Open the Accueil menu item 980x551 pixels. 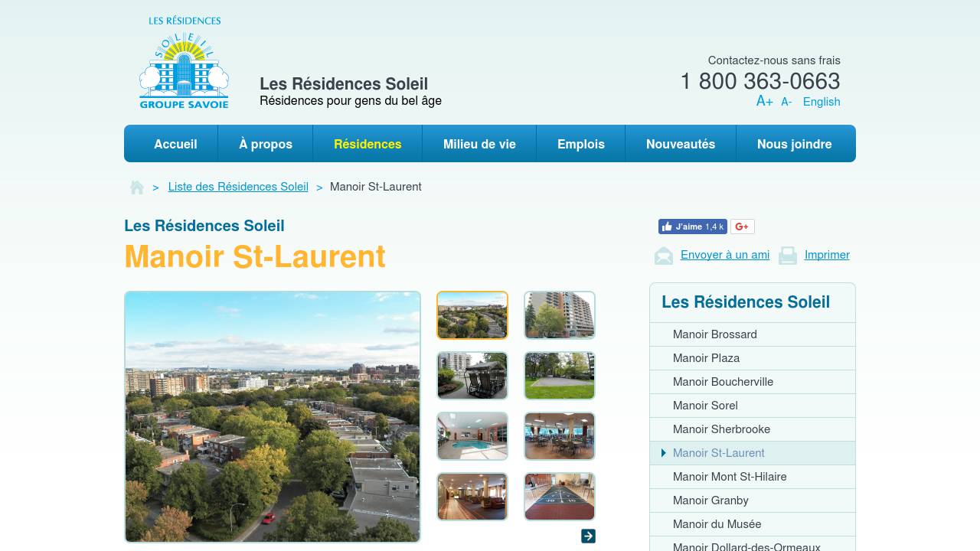(x=175, y=144)
